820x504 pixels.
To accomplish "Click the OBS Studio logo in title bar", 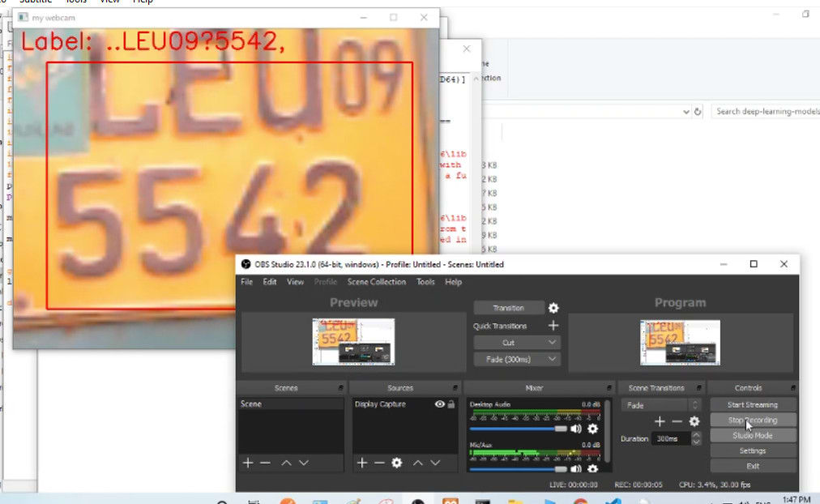I will 246,264.
